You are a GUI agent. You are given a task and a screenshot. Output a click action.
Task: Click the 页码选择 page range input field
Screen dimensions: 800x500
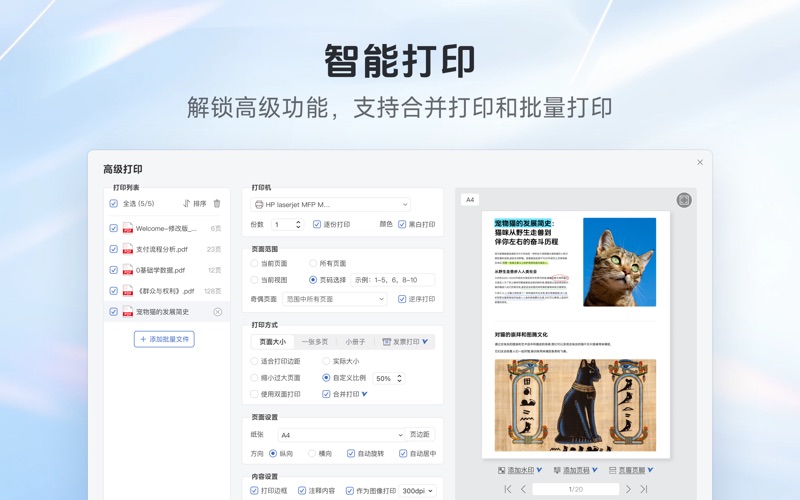(393, 280)
